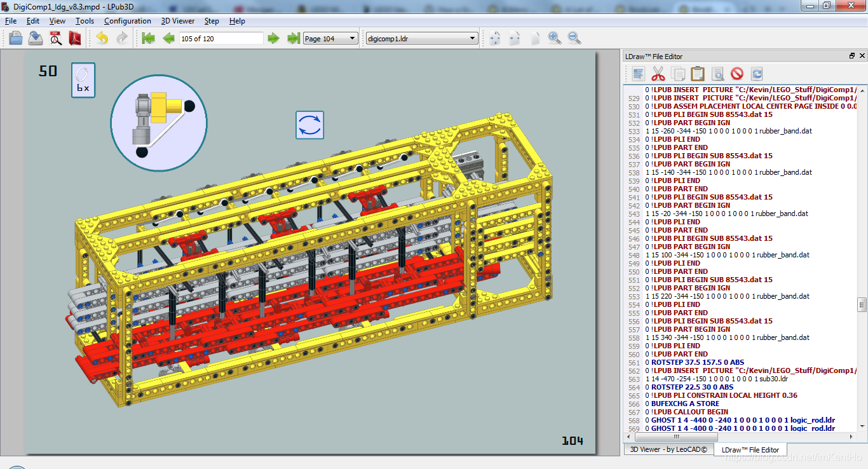
Task: Click the page number 104 label
Action: pos(572,440)
